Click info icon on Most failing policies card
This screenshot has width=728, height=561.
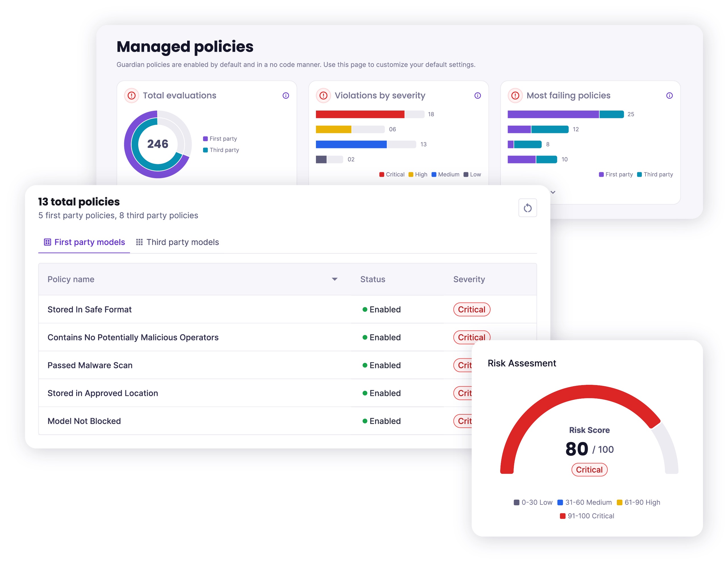(669, 95)
